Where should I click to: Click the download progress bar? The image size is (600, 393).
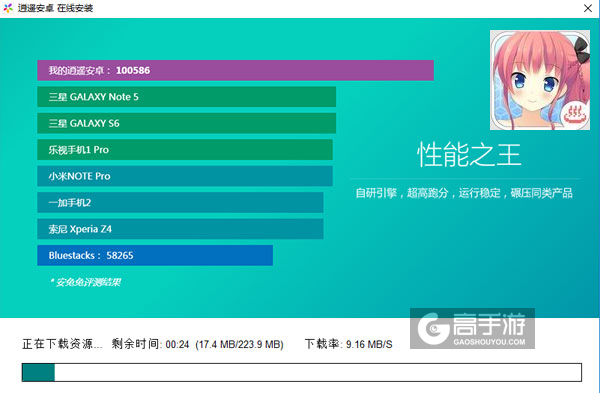(302, 372)
